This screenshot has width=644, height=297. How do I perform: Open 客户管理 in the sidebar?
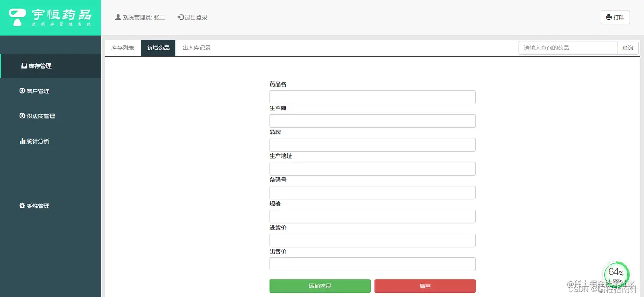point(51,91)
